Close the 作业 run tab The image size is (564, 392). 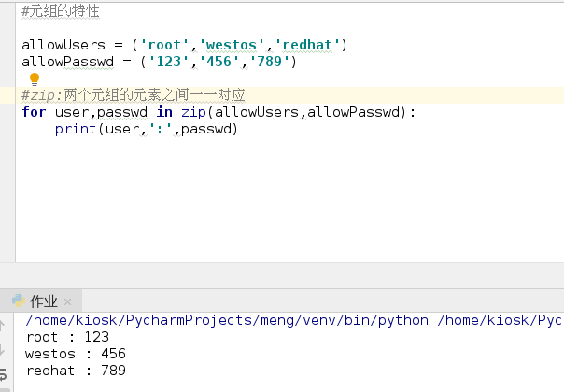[x=67, y=301]
